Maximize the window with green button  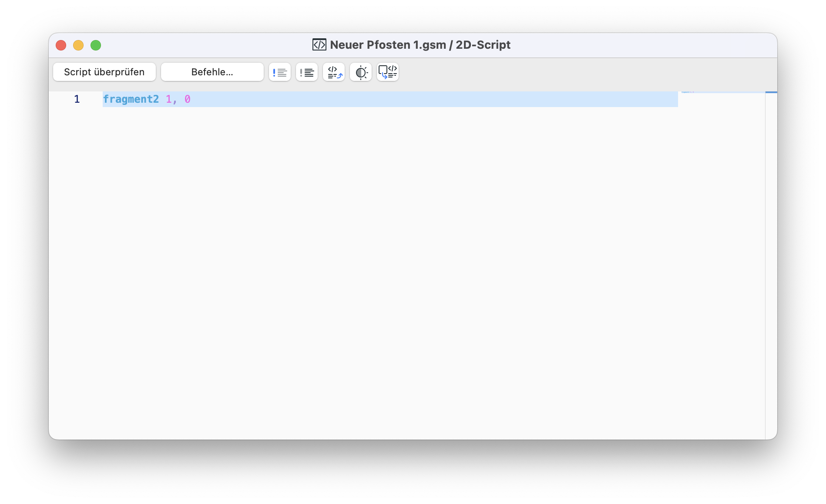(x=96, y=45)
